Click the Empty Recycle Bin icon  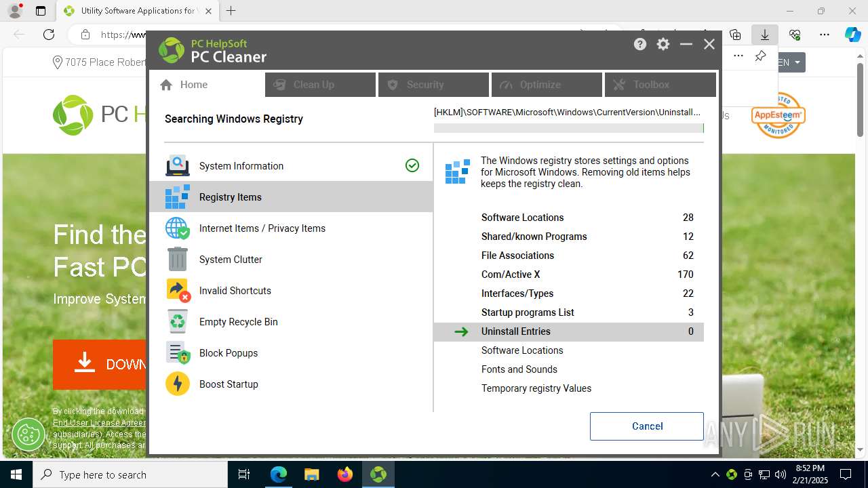pyautogui.click(x=178, y=322)
